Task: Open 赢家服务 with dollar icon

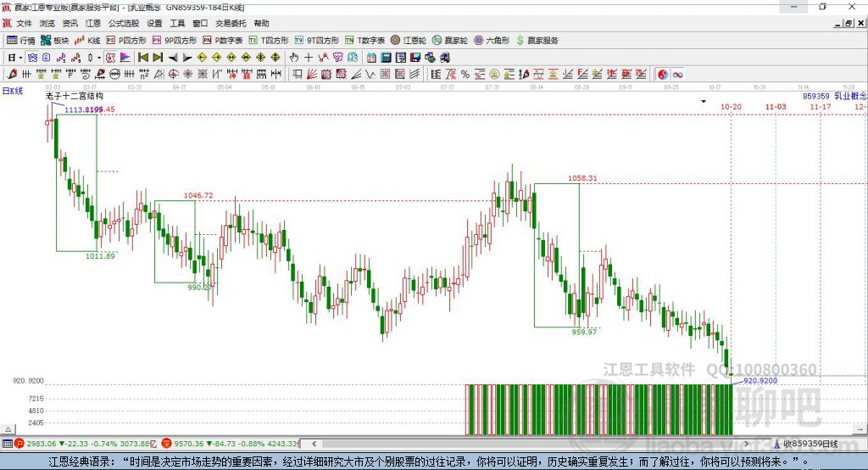Action: click(x=537, y=41)
